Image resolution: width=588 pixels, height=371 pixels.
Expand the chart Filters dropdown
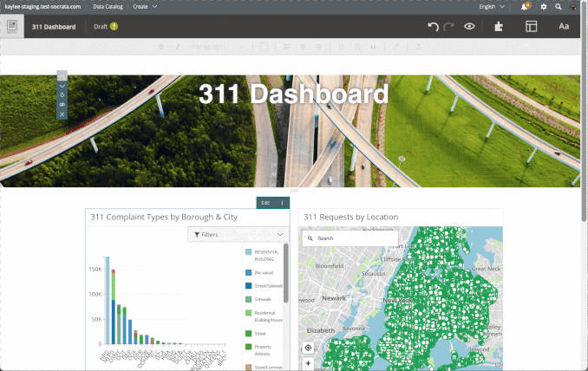click(x=238, y=235)
